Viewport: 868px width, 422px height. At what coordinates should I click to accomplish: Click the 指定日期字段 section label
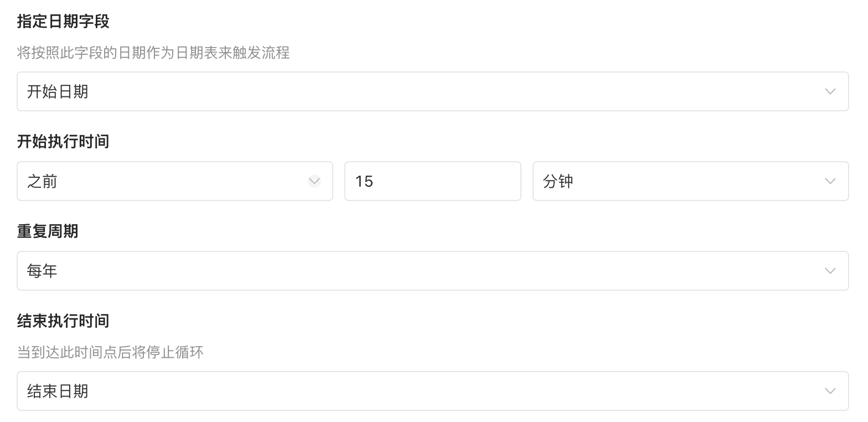point(63,22)
